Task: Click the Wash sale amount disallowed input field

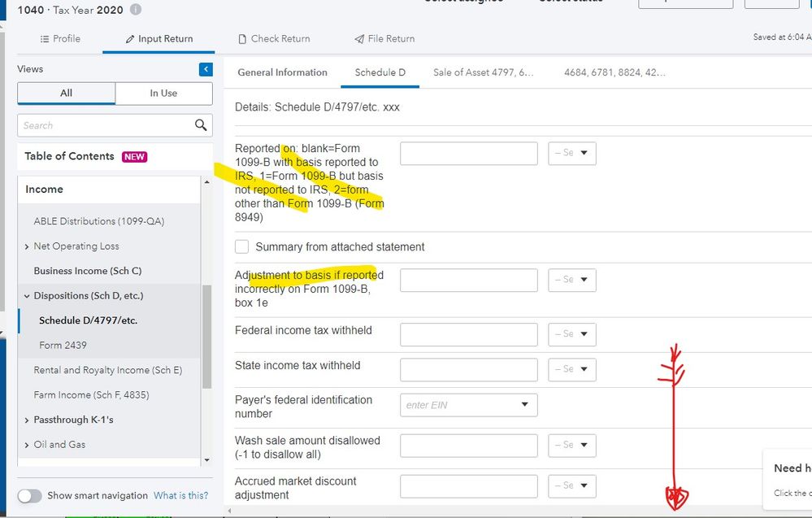Action: (x=468, y=446)
